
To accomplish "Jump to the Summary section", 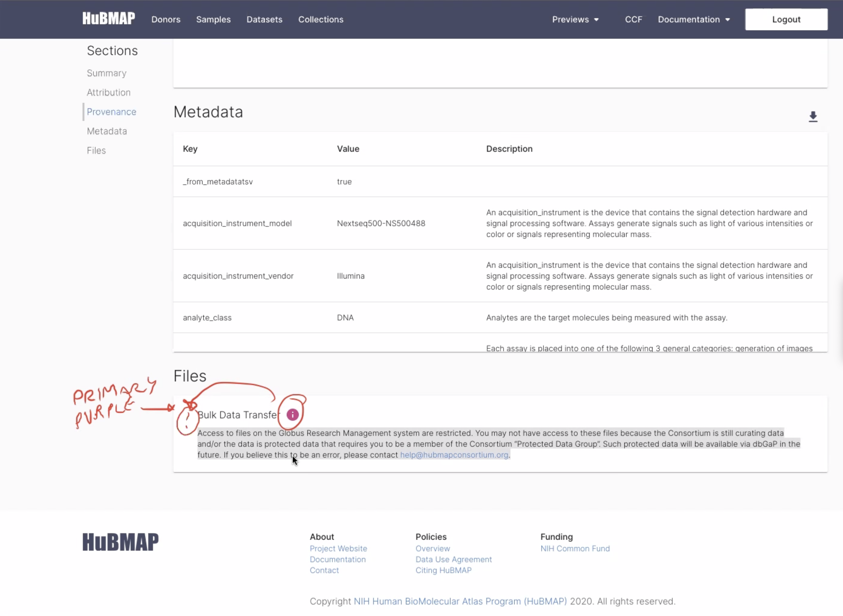I will point(106,73).
